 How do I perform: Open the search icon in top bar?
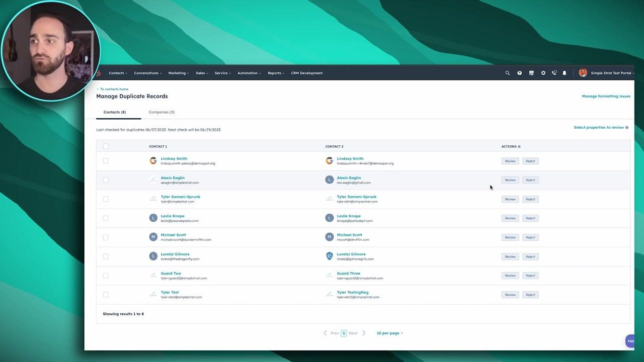[507, 73]
